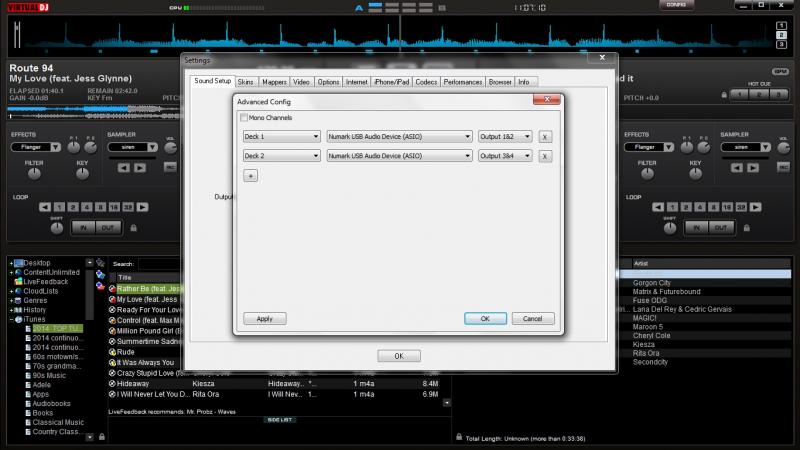Open the CloudLists folder
800x450 pixels.
(x=40, y=291)
